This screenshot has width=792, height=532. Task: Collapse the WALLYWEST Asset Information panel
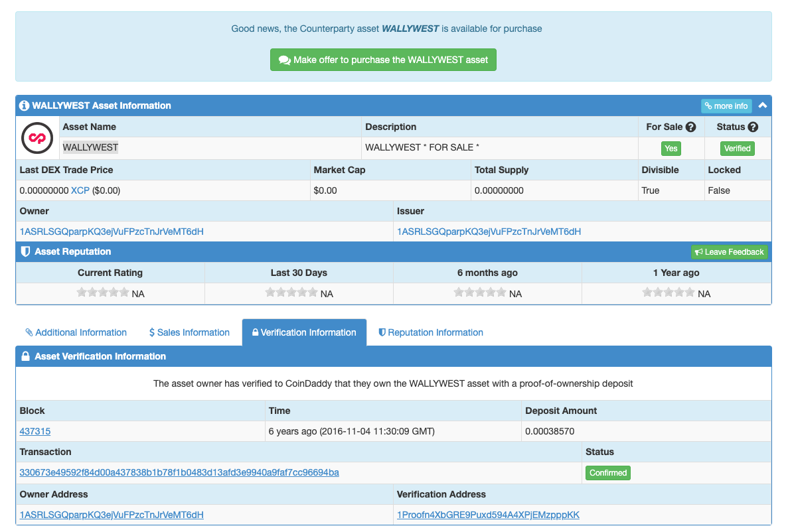[763, 105]
